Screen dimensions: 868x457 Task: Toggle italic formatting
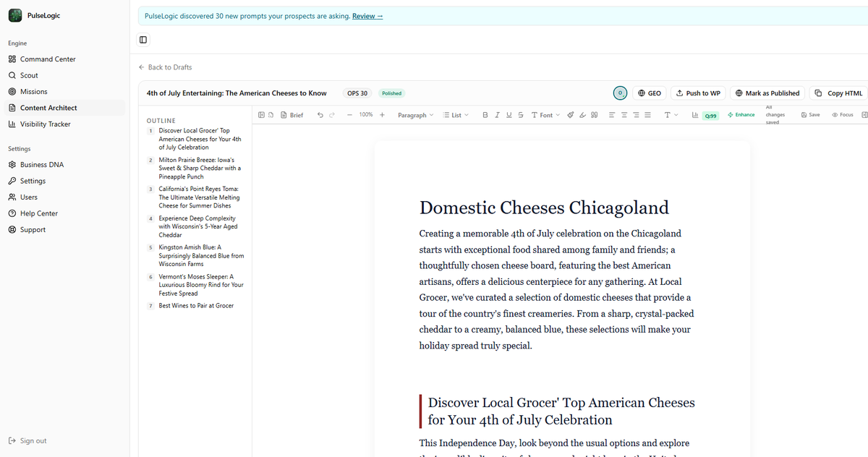(x=497, y=115)
